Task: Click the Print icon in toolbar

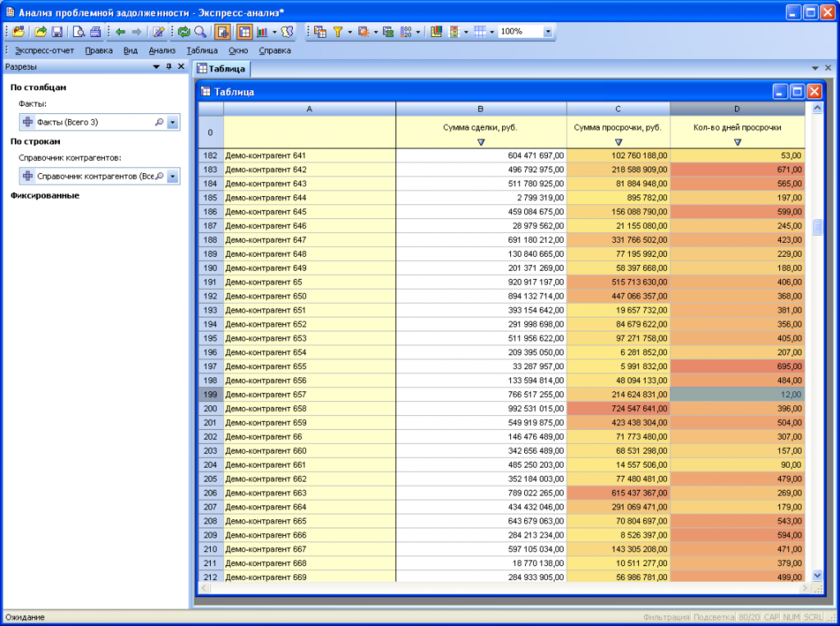Action: (95, 32)
